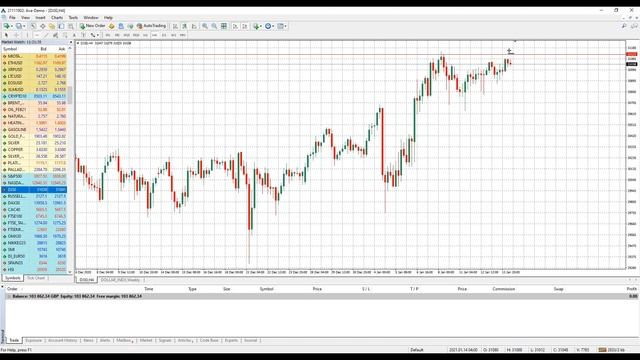Toggle the Terminal panel icon
The width and height of the screenshot is (640, 360).
coord(61,26)
